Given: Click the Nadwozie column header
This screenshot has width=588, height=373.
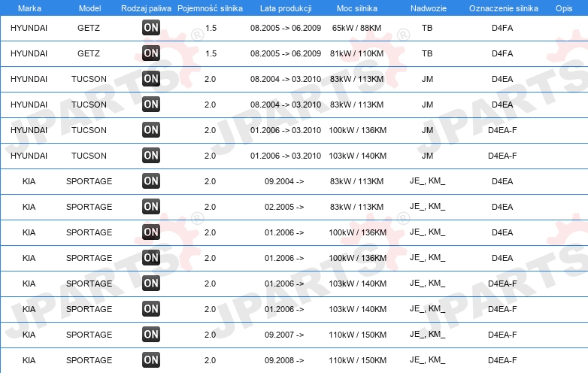Looking at the screenshot, I should coord(429,8).
